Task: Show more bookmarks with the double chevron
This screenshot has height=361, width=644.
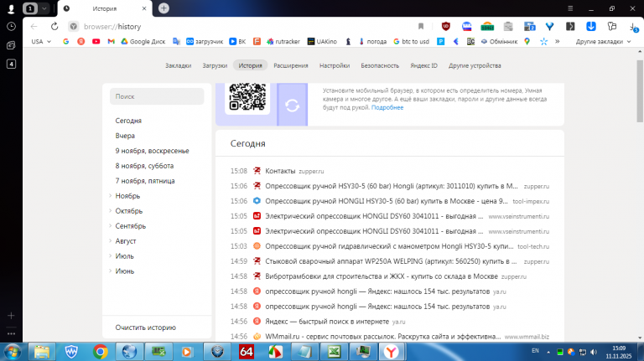Action: [x=558, y=41]
